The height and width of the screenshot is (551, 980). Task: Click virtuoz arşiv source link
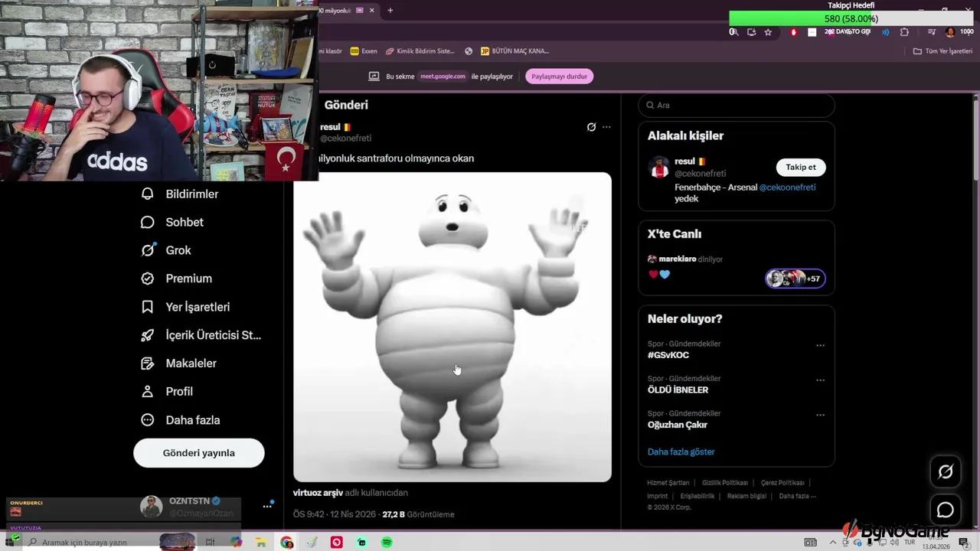pyautogui.click(x=318, y=493)
